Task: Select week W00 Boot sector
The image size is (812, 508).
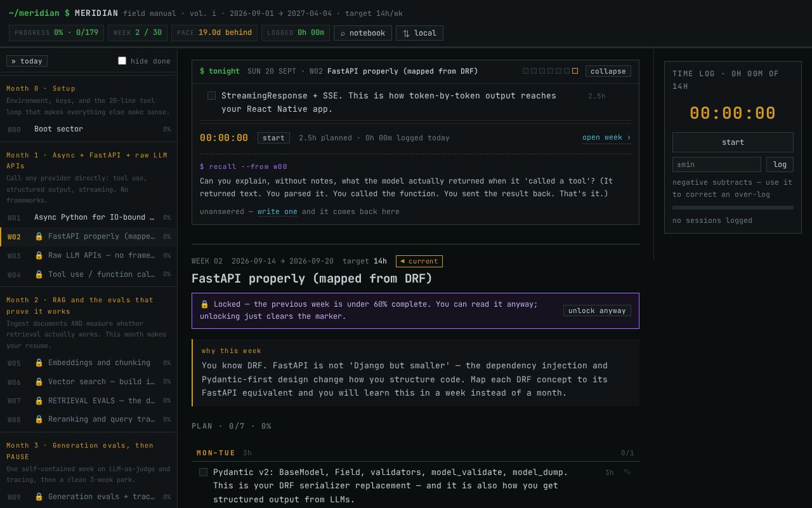Action: point(89,129)
